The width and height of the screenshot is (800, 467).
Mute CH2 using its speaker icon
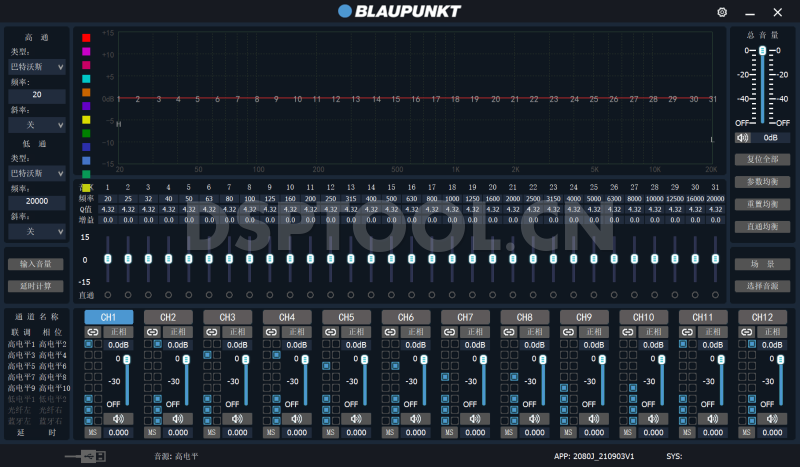(178, 418)
